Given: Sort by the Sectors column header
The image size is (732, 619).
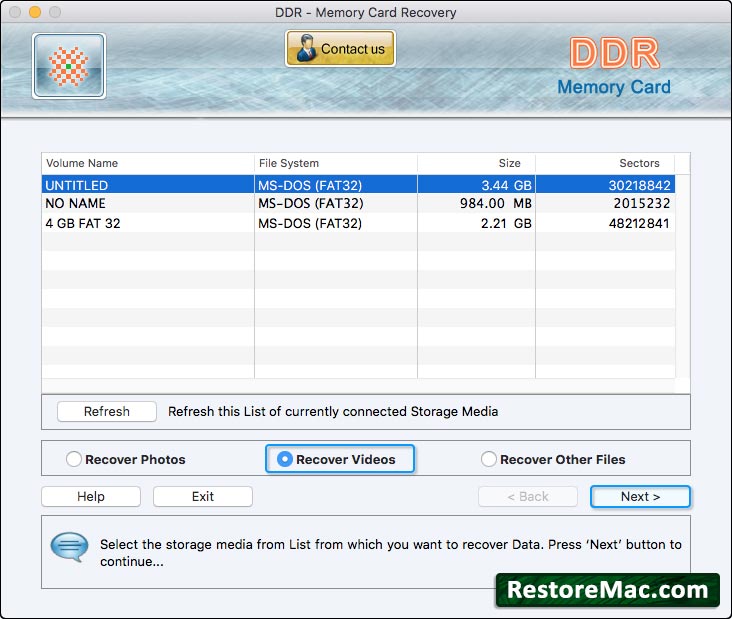Looking at the screenshot, I should pos(605,163).
